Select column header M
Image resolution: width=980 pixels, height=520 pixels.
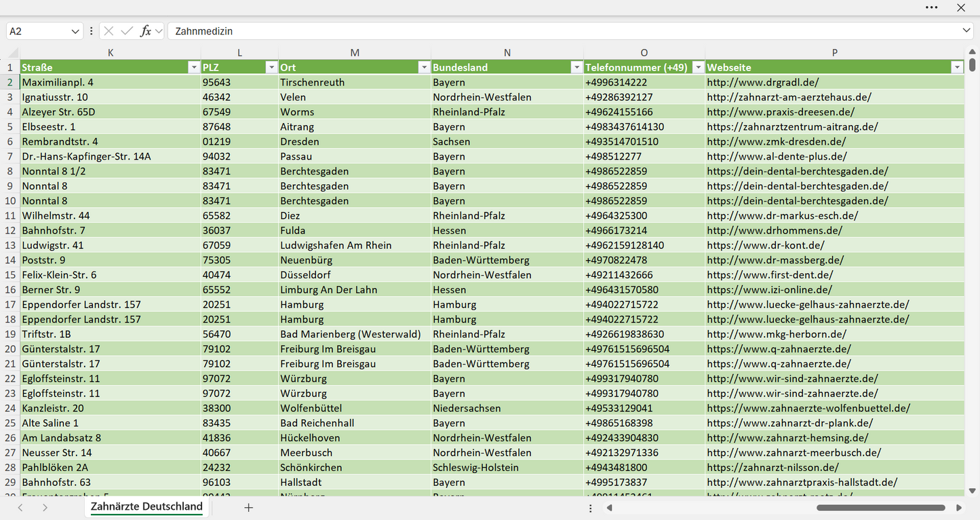point(355,52)
